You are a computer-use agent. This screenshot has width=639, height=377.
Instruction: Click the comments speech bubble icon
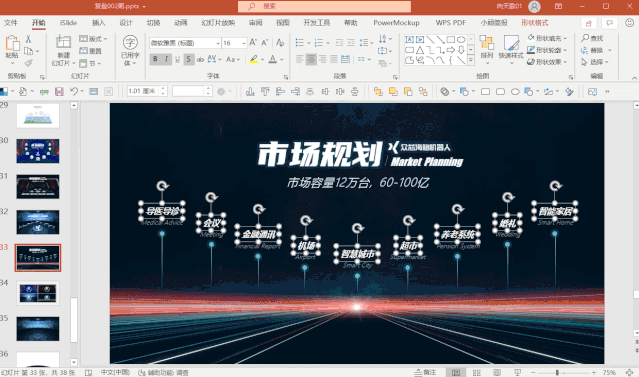[609, 23]
